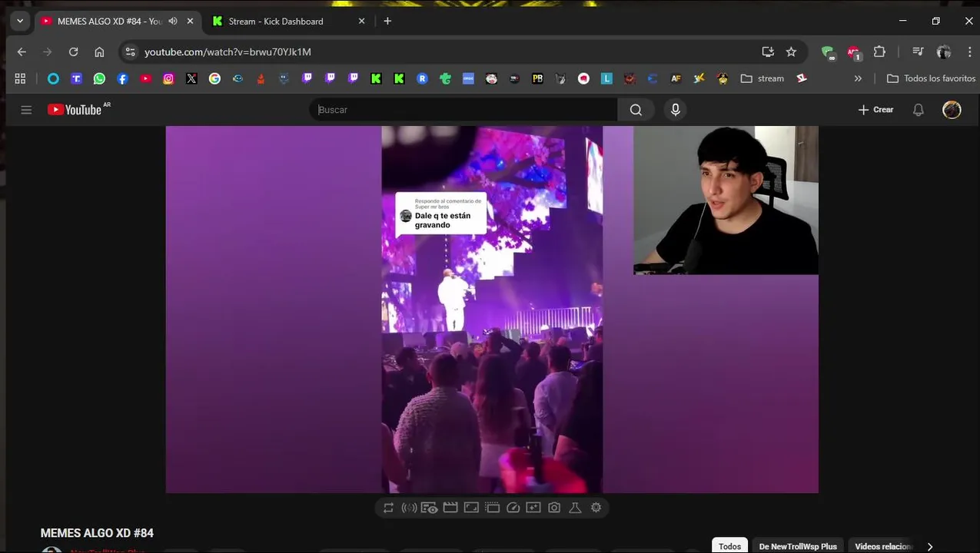Reload the current page
This screenshot has width=980, height=553.
73,51
